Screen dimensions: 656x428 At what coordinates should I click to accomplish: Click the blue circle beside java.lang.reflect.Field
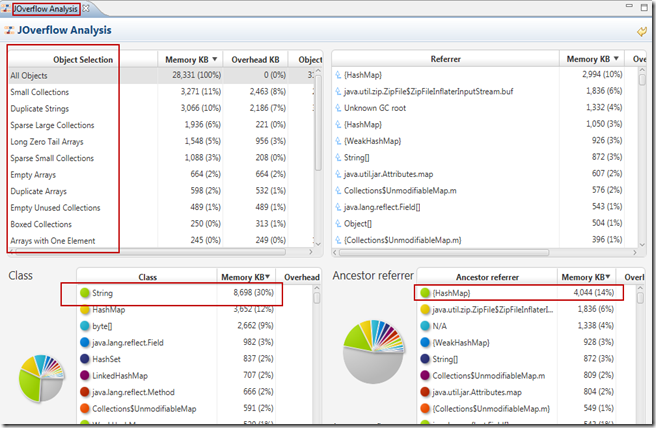point(85,343)
